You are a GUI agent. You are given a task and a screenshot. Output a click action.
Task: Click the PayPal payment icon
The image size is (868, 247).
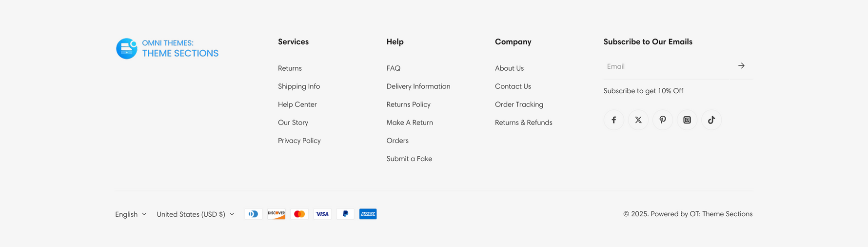[345, 214]
